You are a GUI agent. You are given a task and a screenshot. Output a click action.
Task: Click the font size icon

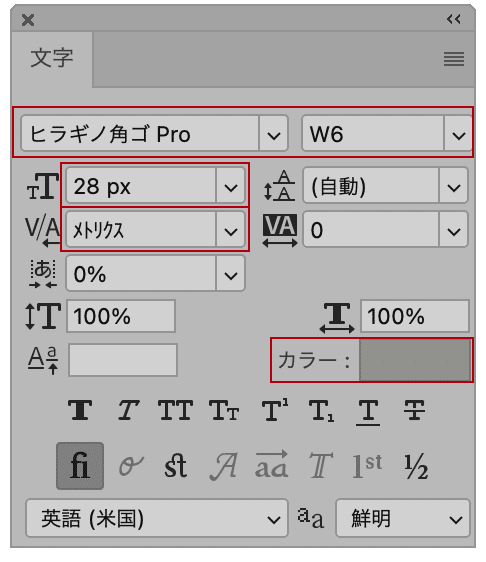point(43,186)
